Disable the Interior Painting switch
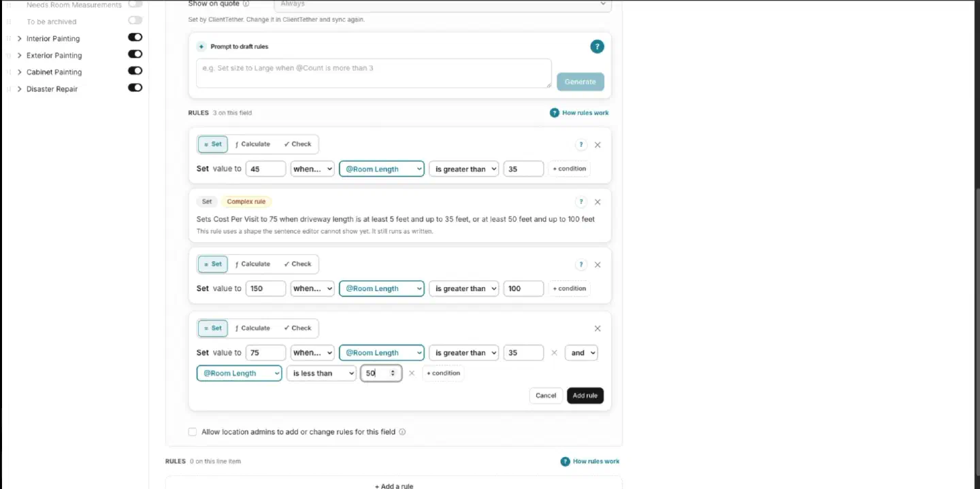The image size is (980, 489). (x=135, y=37)
